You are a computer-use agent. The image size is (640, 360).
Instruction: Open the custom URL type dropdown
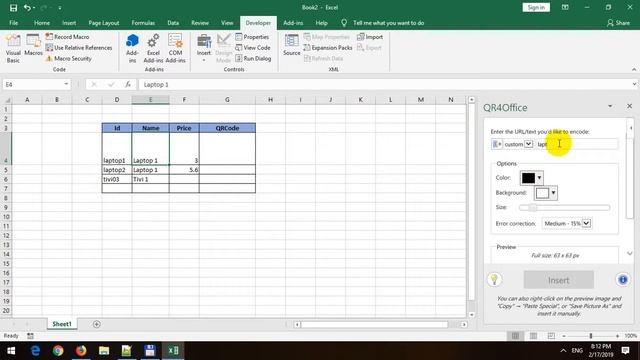coord(529,144)
